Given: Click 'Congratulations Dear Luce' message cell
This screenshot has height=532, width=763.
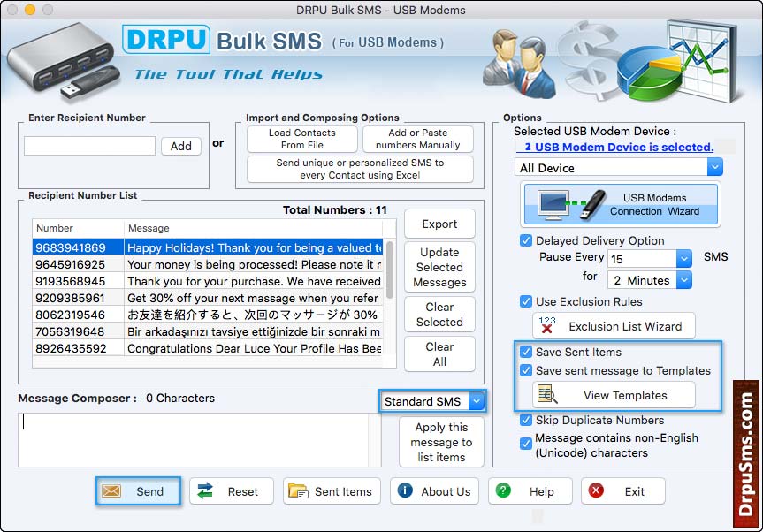Looking at the screenshot, I should click(x=254, y=348).
